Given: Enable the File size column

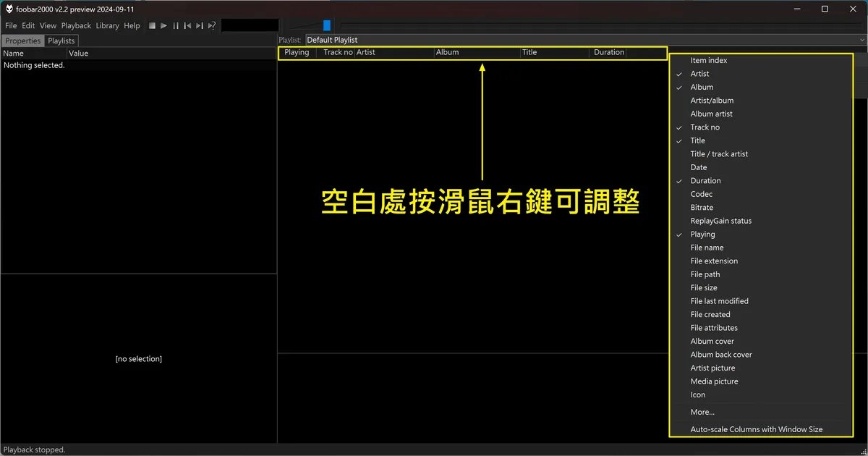Looking at the screenshot, I should [x=761, y=288].
